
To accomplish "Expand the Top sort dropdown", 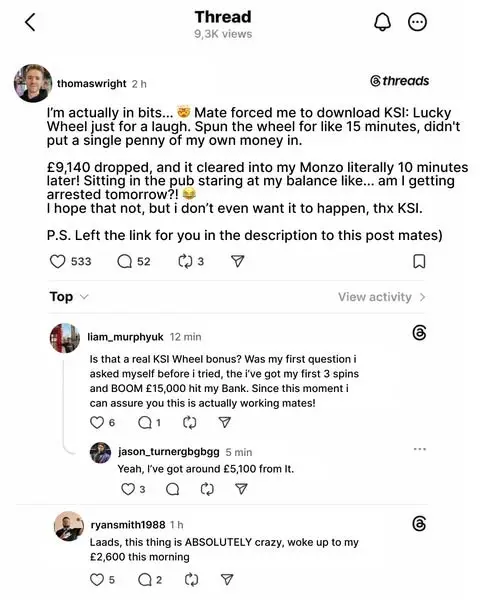I will pos(69,297).
